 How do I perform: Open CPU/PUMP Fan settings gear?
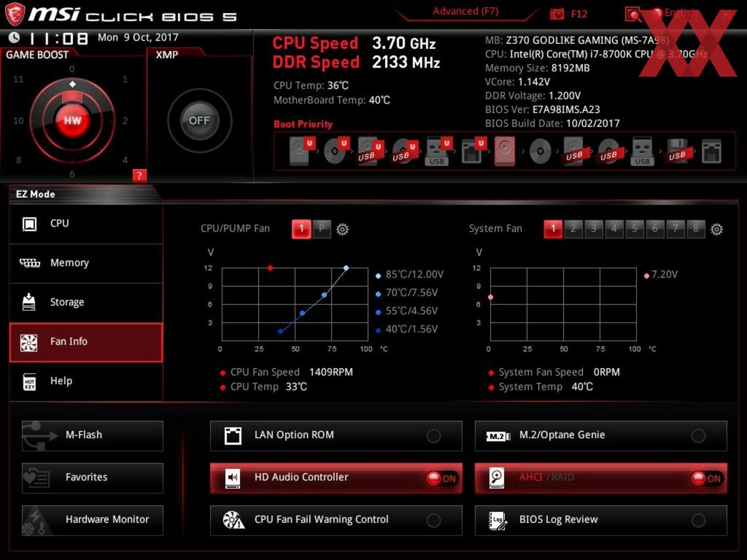(342, 229)
